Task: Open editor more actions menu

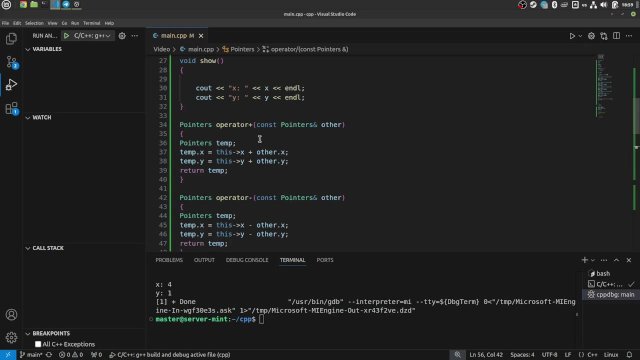Action: tap(629, 36)
